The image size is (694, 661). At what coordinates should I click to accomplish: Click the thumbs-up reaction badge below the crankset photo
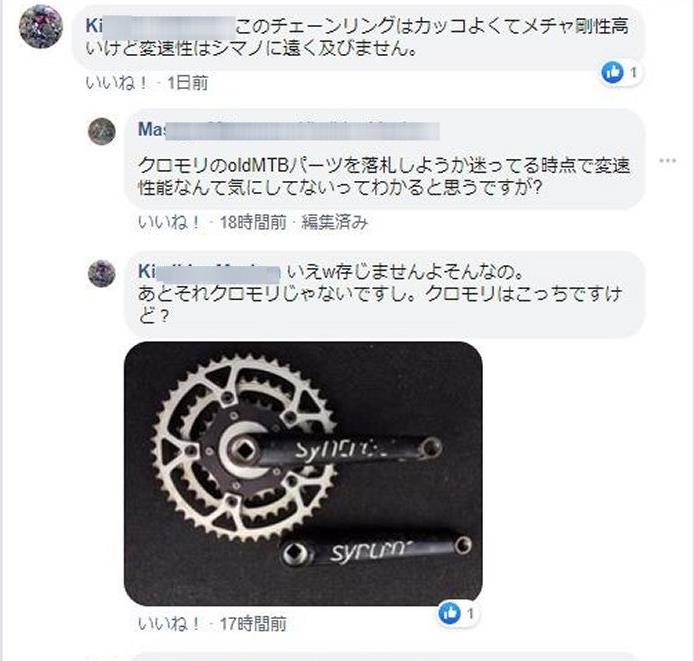click(x=449, y=613)
